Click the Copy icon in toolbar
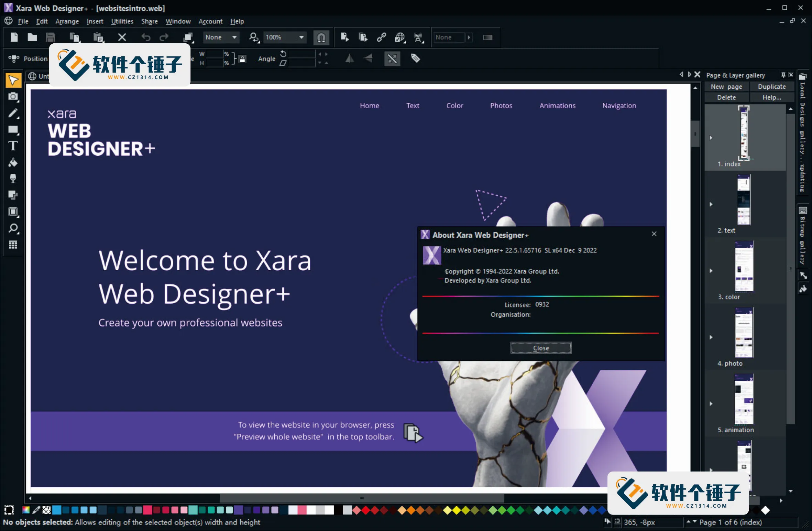812x531 pixels. click(x=75, y=37)
